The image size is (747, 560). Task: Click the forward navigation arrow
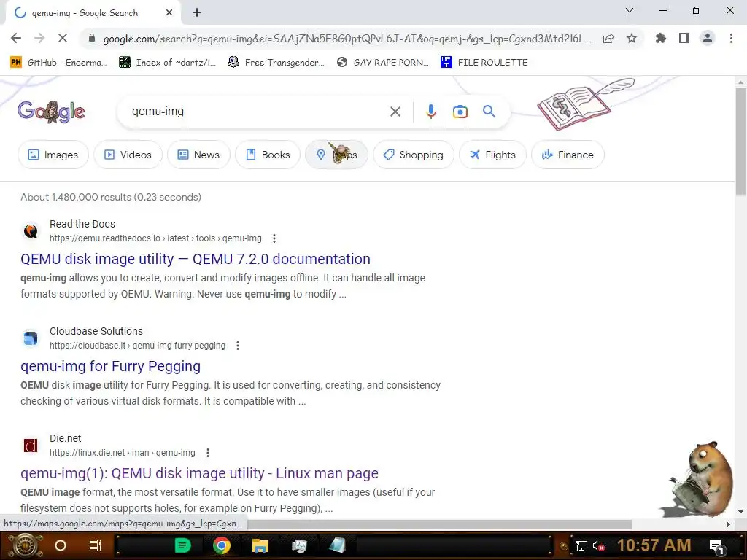point(39,38)
